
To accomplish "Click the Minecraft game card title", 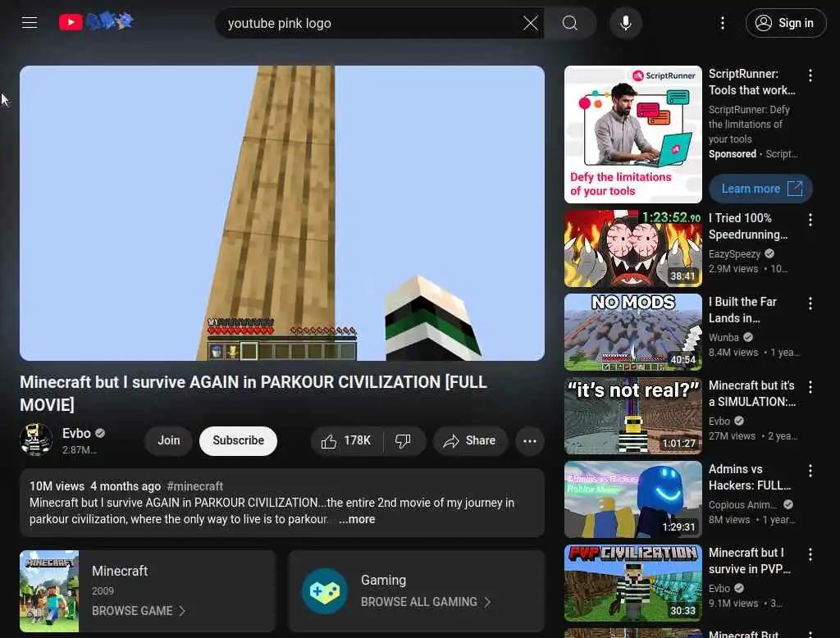I will (120, 571).
